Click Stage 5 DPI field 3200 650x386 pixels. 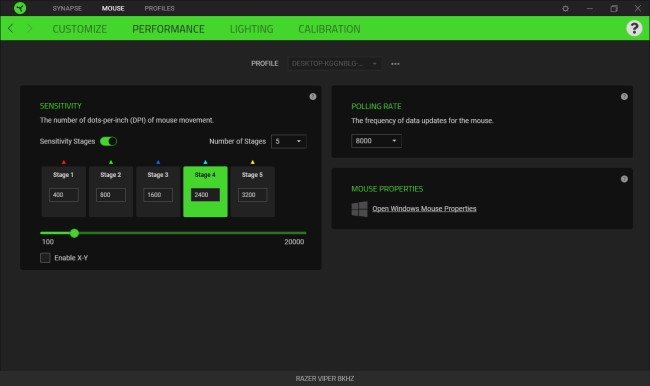coord(252,195)
